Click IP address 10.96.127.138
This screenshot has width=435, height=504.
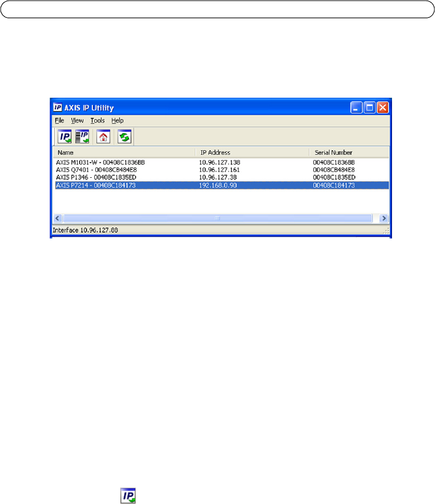[220, 163]
